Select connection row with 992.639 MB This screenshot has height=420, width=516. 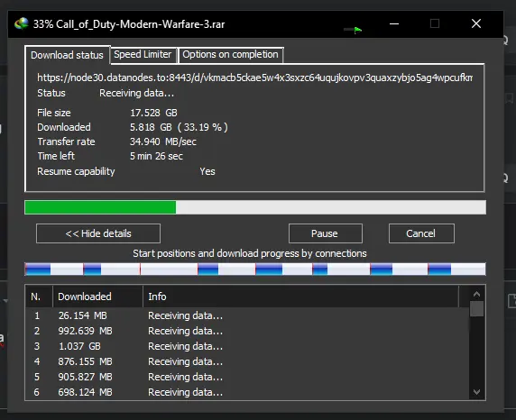click(247, 331)
